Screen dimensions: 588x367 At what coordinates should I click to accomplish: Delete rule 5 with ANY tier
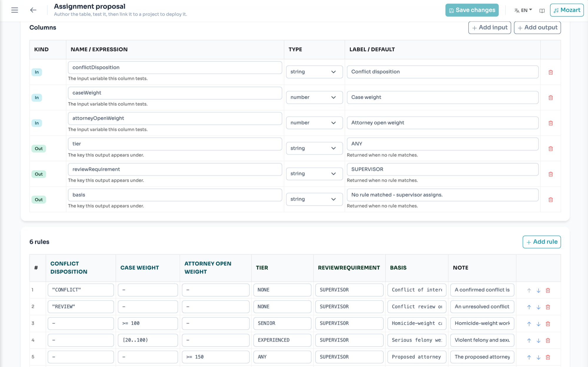[x=548, y=357]
